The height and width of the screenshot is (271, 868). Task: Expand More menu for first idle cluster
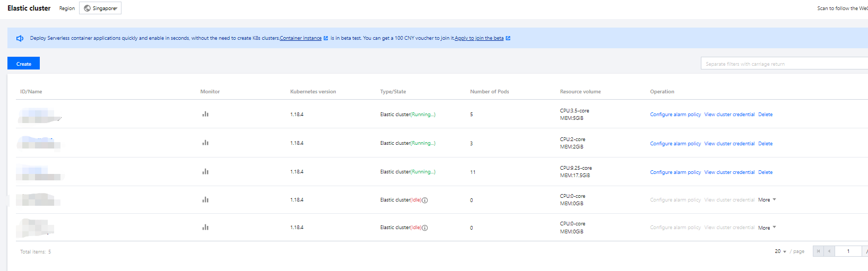click(767, 200)
